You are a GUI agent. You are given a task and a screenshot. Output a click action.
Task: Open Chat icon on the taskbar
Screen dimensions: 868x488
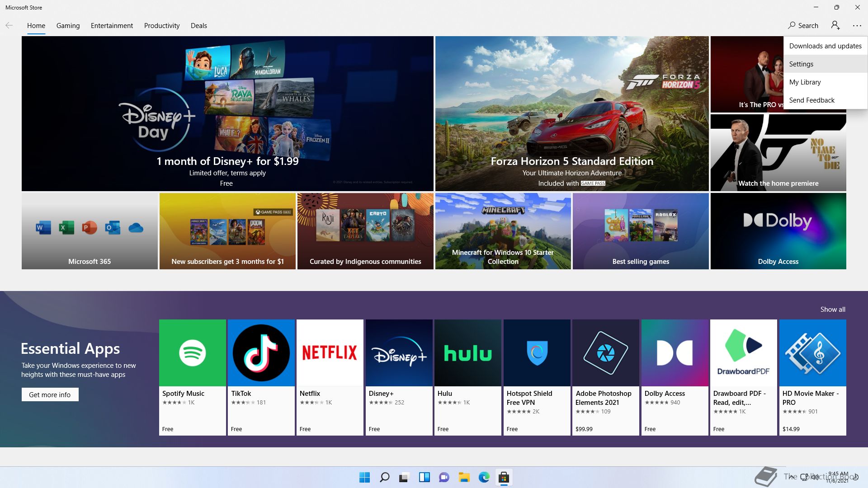[444, 477]
